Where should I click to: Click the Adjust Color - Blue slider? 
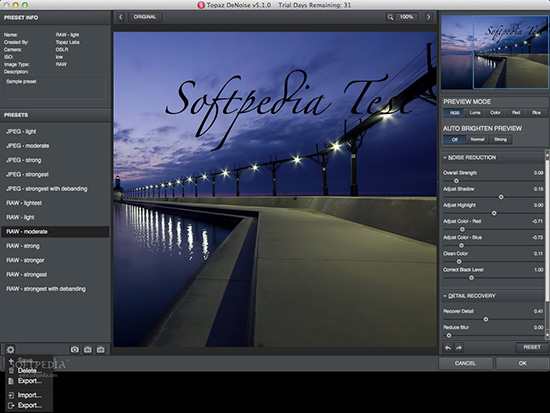coord(493,245)
